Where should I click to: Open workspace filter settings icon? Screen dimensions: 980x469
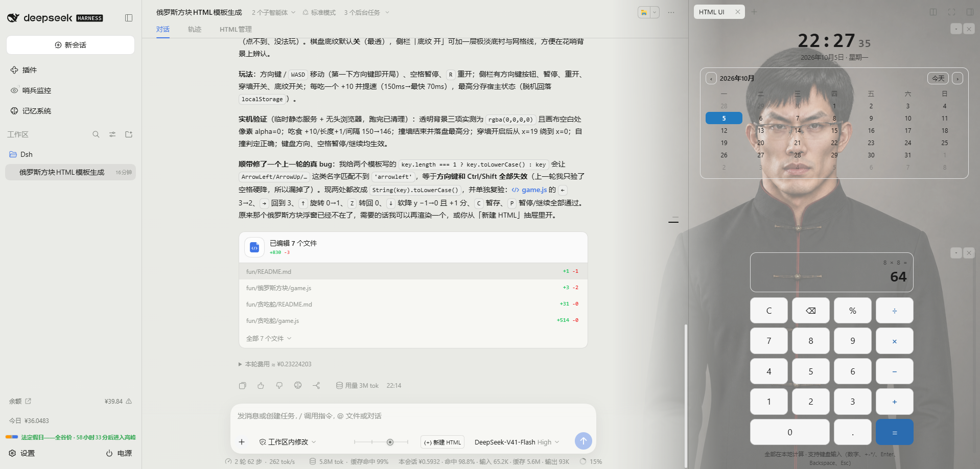point(112,134)
